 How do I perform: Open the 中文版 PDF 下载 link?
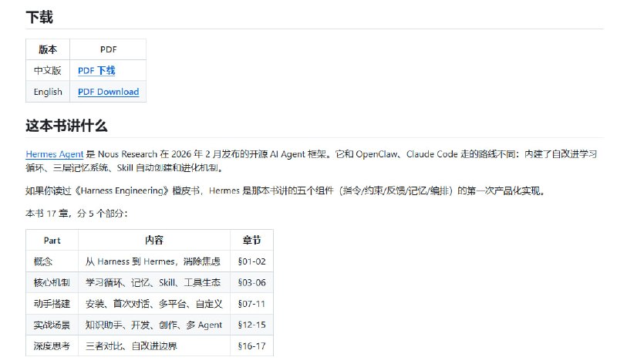pos(96,70)
